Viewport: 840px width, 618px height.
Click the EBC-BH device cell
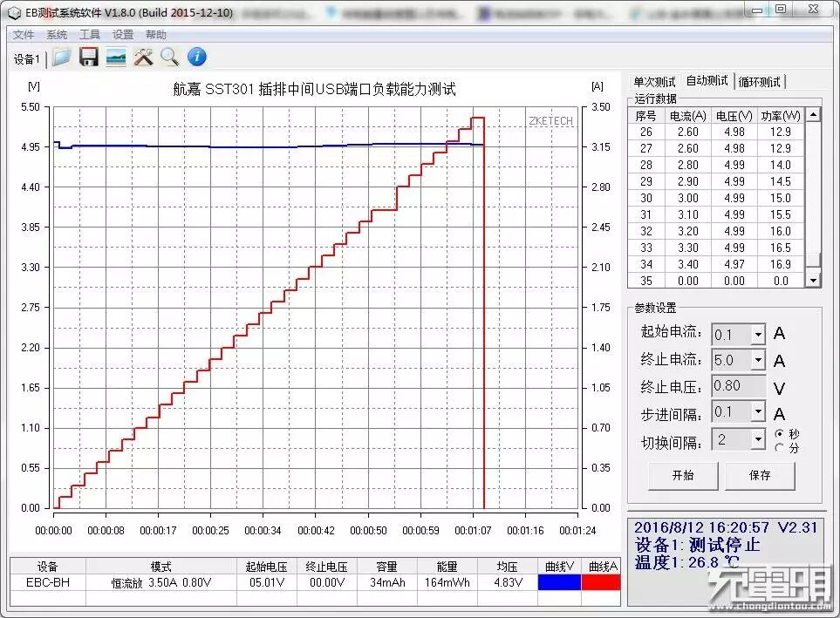48,582
